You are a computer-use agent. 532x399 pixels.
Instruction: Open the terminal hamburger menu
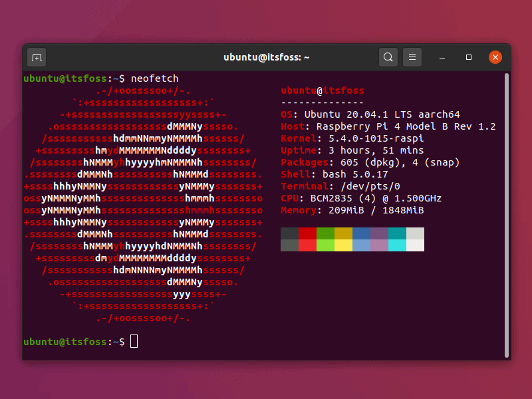(x=412, y=57)
